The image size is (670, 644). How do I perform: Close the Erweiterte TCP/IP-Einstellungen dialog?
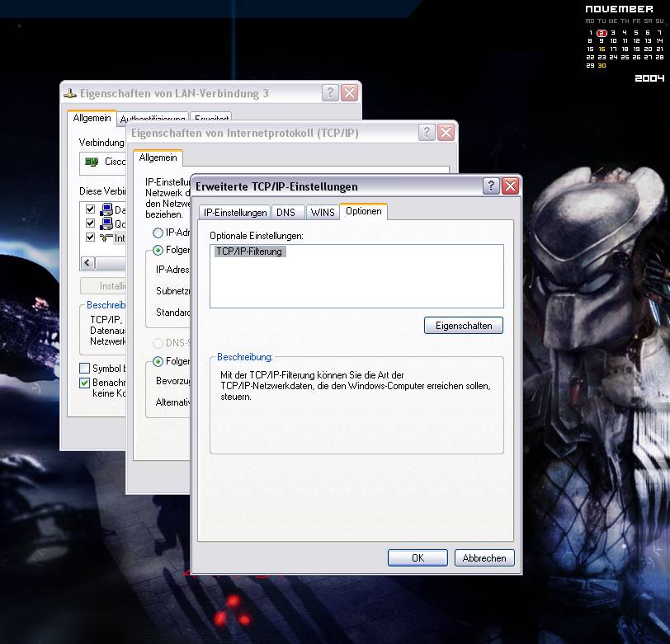510,186
